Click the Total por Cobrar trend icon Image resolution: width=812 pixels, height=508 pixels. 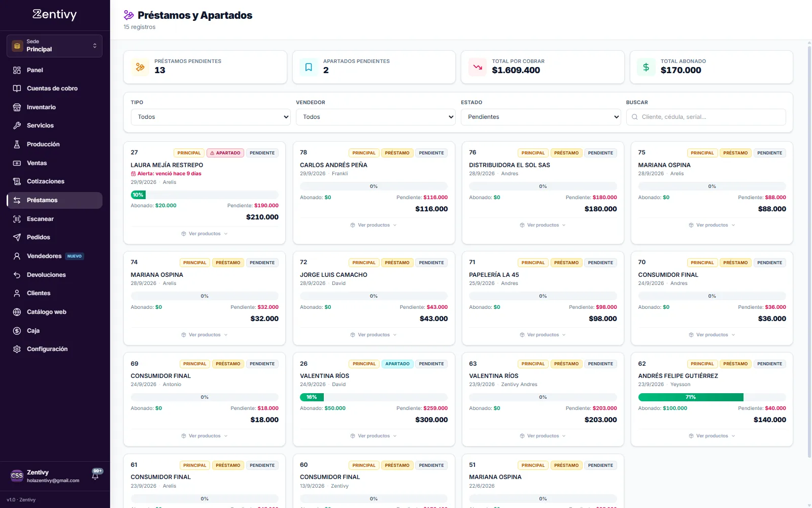coord(478,67)
